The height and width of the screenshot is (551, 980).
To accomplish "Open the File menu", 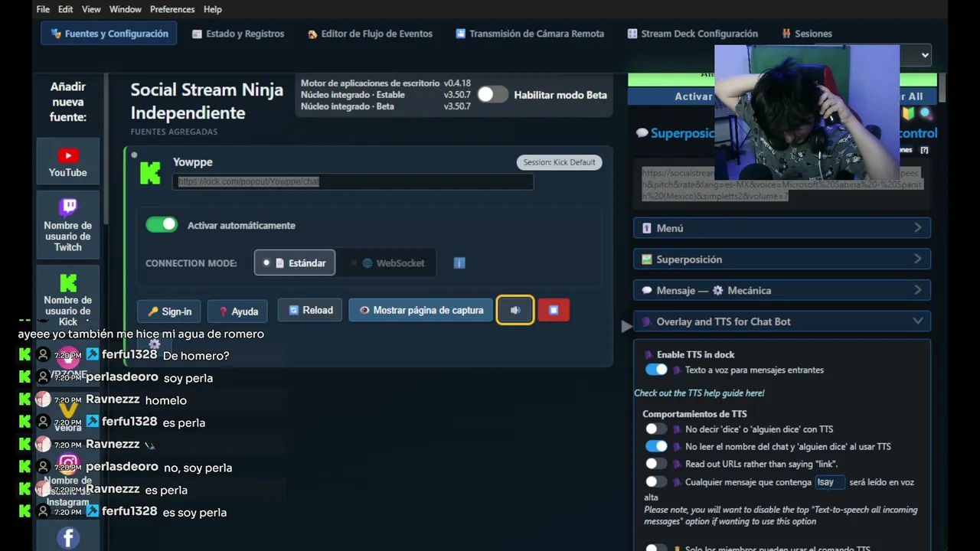I will tap(43, 9).
